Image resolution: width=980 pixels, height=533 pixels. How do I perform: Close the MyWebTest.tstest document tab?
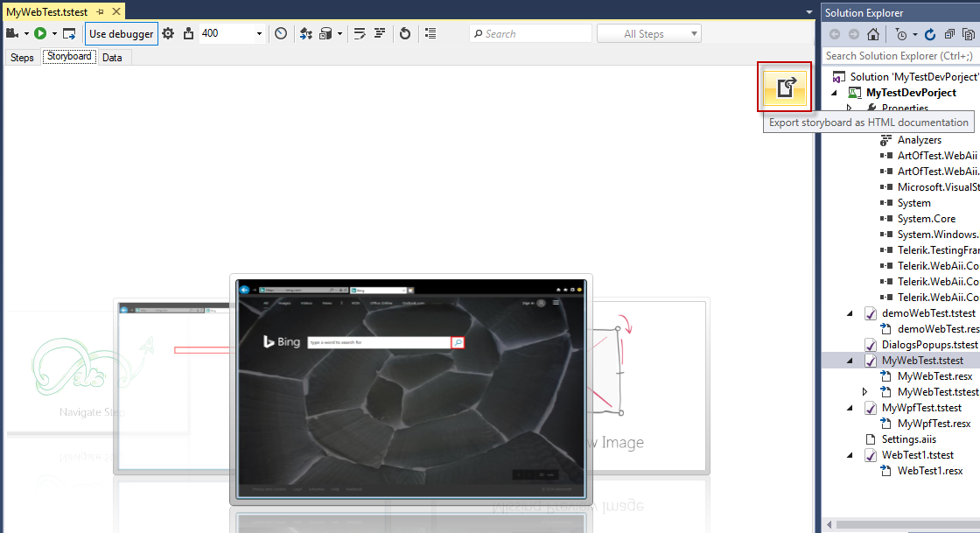(116, 12)
